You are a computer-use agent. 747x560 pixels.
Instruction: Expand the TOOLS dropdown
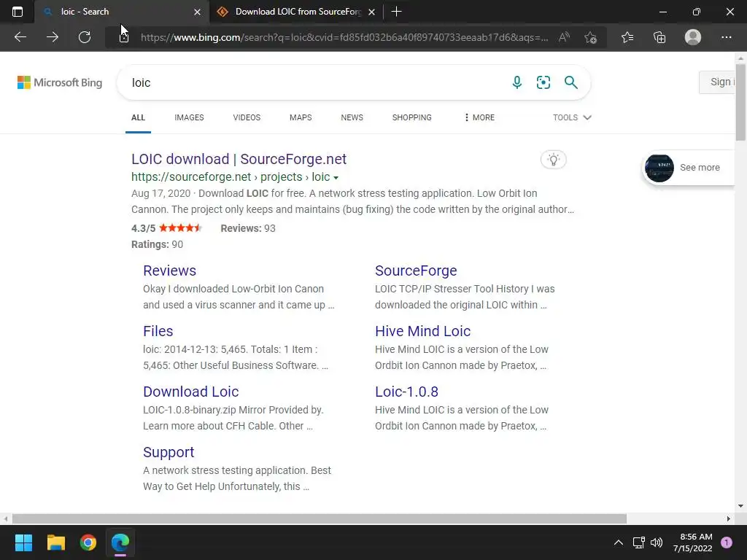click(572, 117)
